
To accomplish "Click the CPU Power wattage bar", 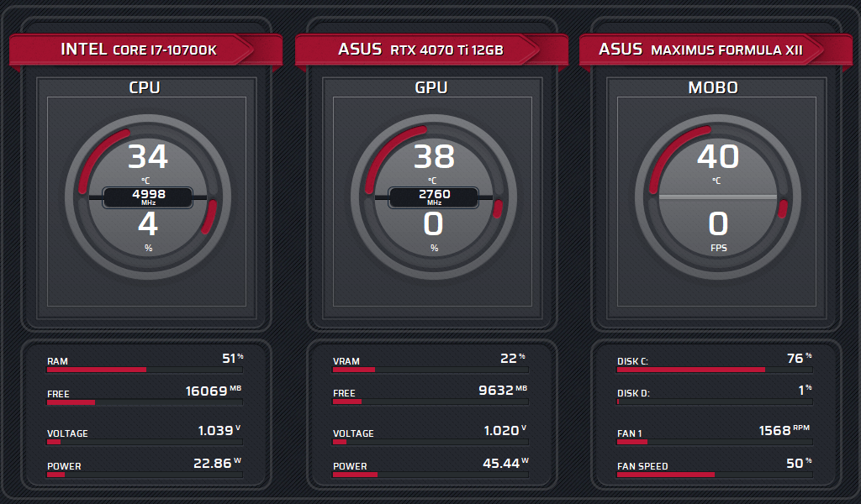I will point(145,475).
